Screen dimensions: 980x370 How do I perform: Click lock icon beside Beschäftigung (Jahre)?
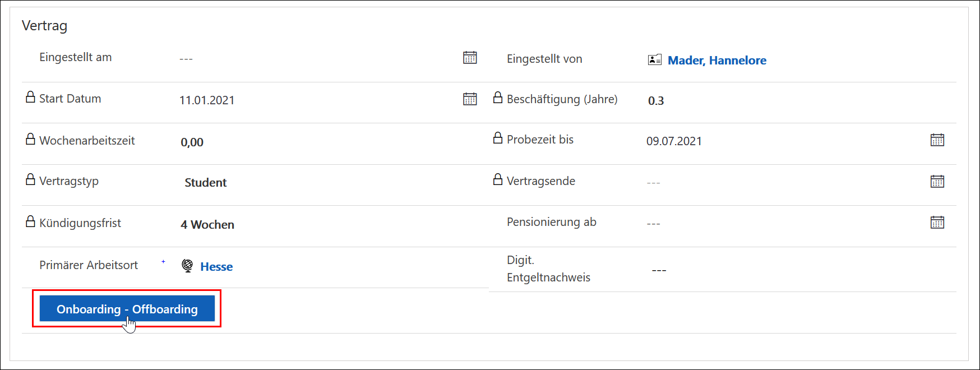point(498,98)
